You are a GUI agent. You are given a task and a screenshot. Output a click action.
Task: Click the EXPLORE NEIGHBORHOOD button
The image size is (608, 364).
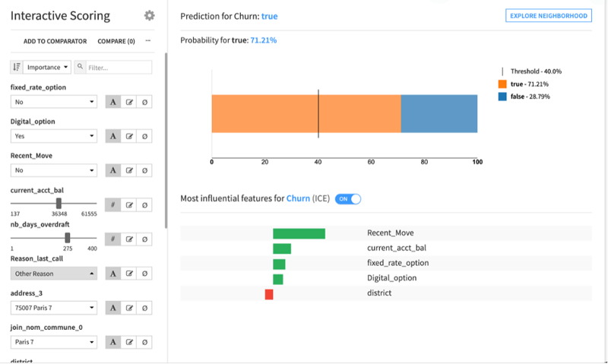548,15
